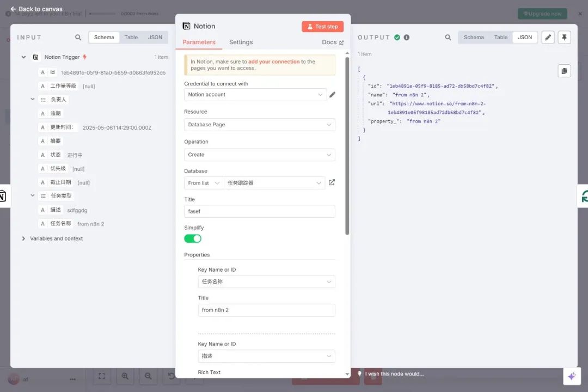This screenshot has height=392, width=588.
Task: Open the 描述 Key Name dropdown
Action: (x=266, y=356)
